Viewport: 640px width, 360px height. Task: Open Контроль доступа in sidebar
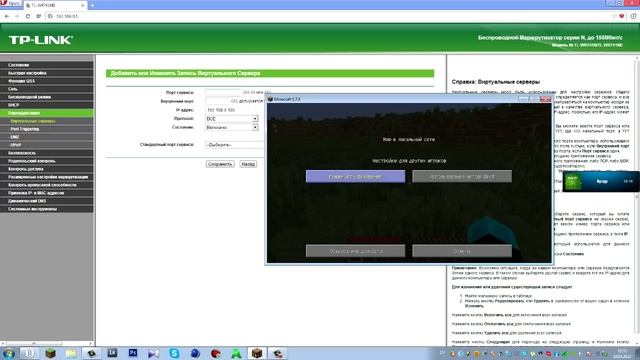[47, 169]
